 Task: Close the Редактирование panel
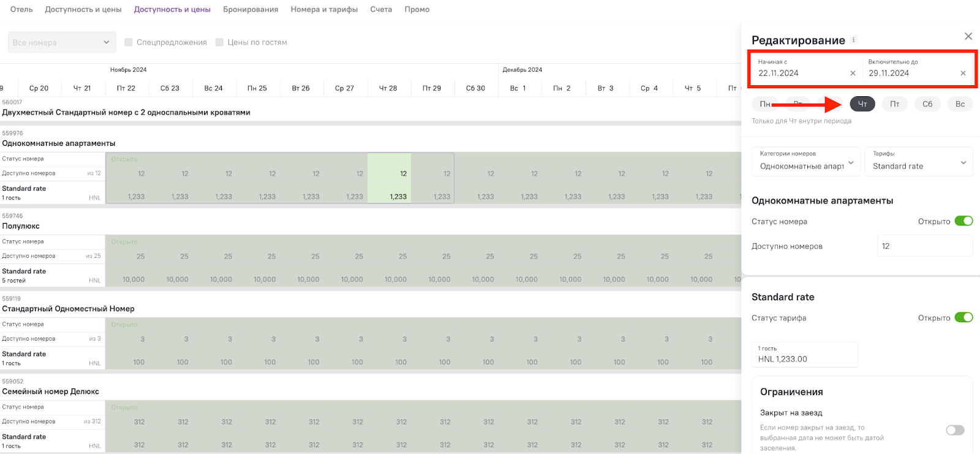pos(968,36)
